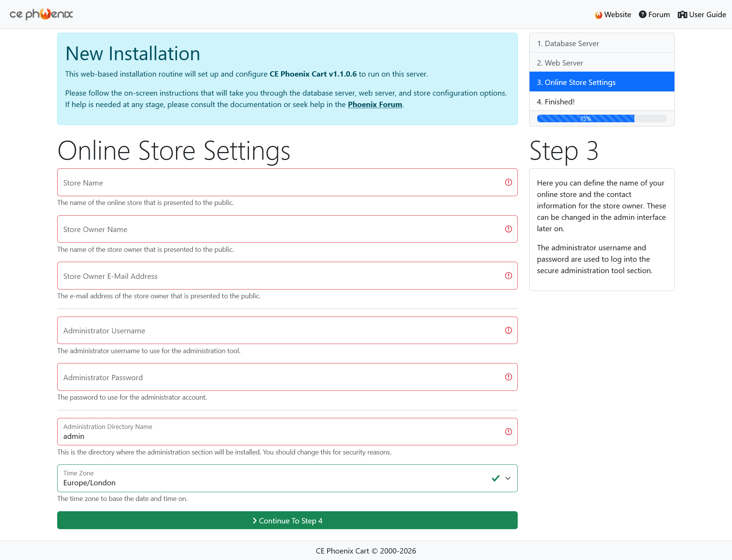The width and height of the screenshot is (732, 560).
Task: Click the warning icon in Store Owner Name field
Action: point(509,229)
